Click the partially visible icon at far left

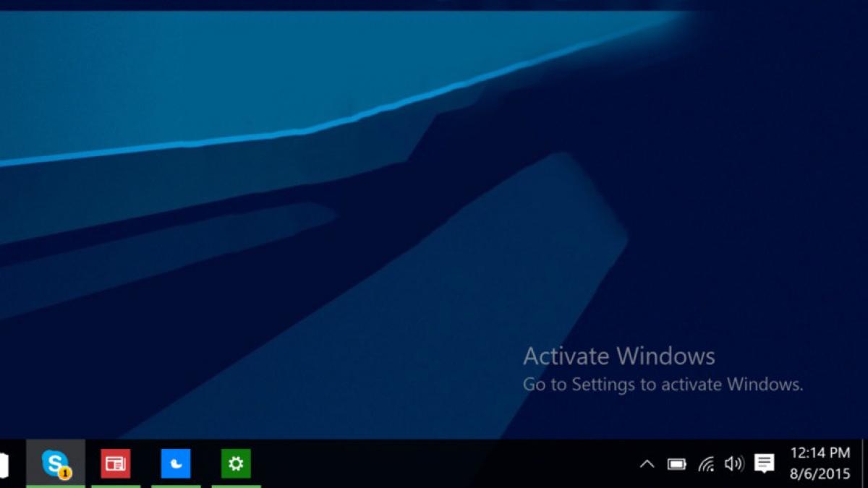click(4, 464)
